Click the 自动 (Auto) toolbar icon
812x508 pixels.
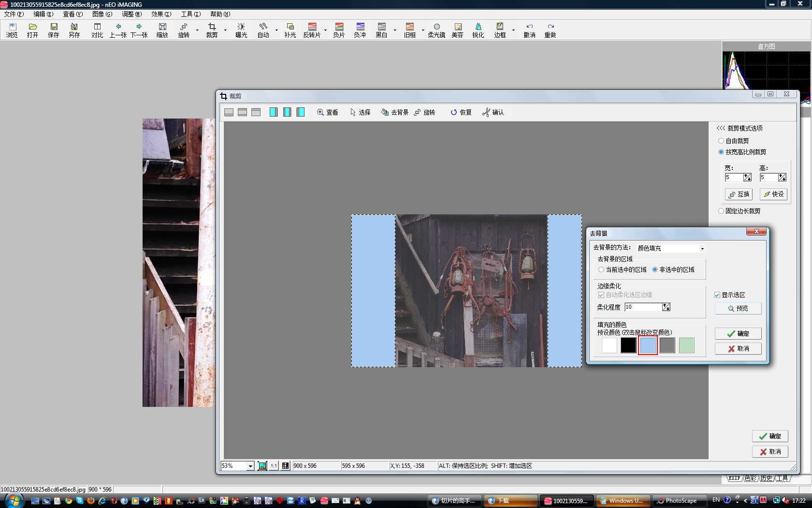(263, 30)
